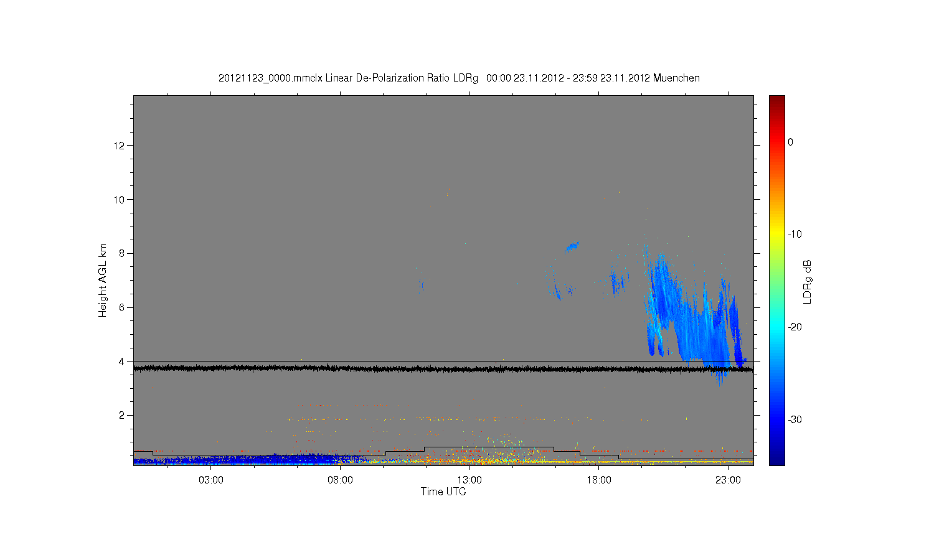This screenshot has height=560, width=934.
Task: Click the dark blue bottom of the colorbar
Action: coord(776,459)
